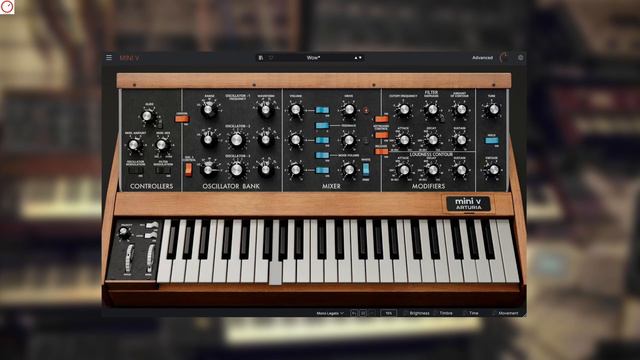This screenshot has height=360, width=640.
Task: Flip the upper white switch beside keyboard
Action: pos(152,225)
